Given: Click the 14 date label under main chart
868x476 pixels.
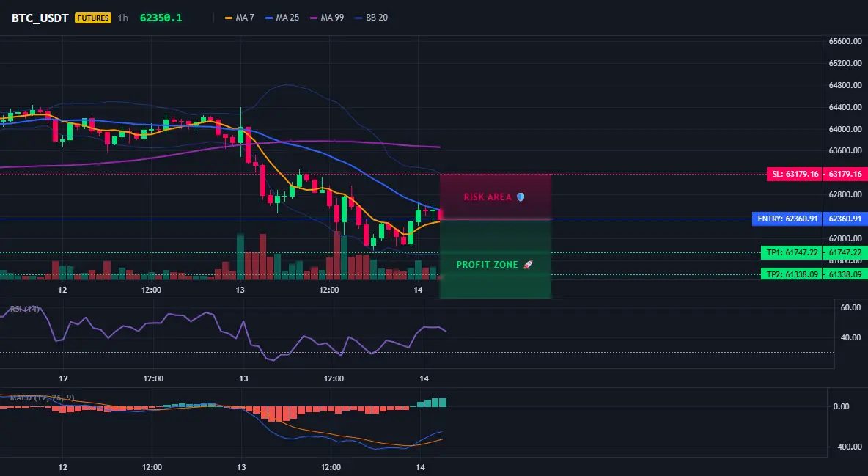Looking at the screenshot, I should pyautogui.click(x=418, y=290).
